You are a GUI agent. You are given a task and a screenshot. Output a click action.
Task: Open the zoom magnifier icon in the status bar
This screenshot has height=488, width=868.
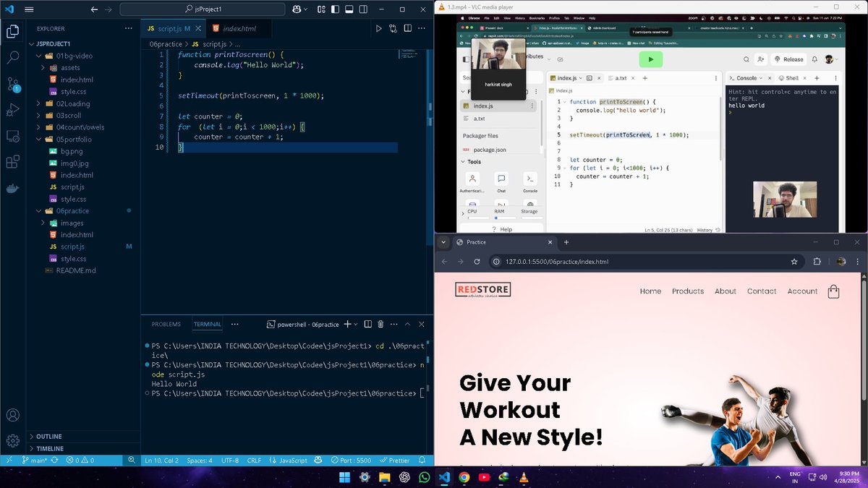click(132, 460)
